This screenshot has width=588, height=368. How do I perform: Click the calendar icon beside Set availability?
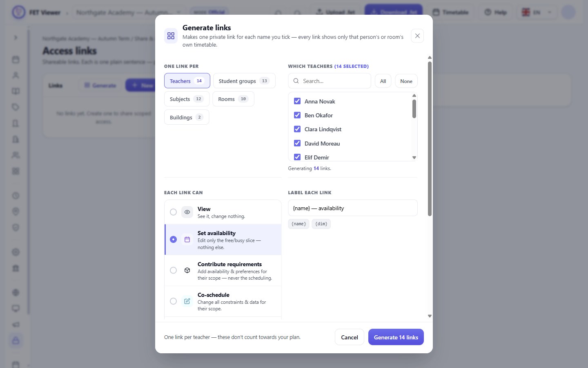187,240
